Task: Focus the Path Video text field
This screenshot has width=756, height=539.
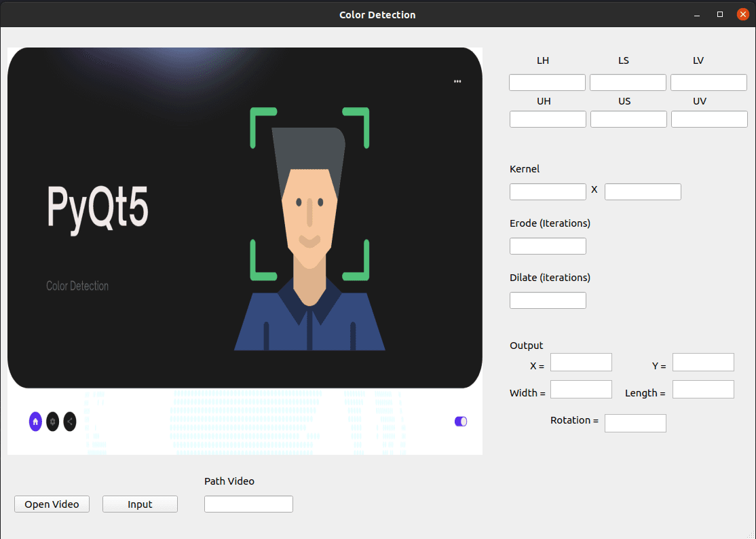Action: point(249,504)
